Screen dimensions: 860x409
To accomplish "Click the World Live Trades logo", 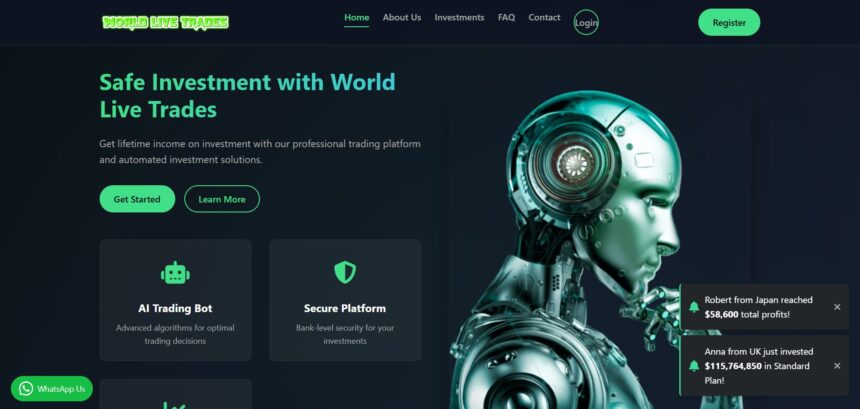I will 165,22.
